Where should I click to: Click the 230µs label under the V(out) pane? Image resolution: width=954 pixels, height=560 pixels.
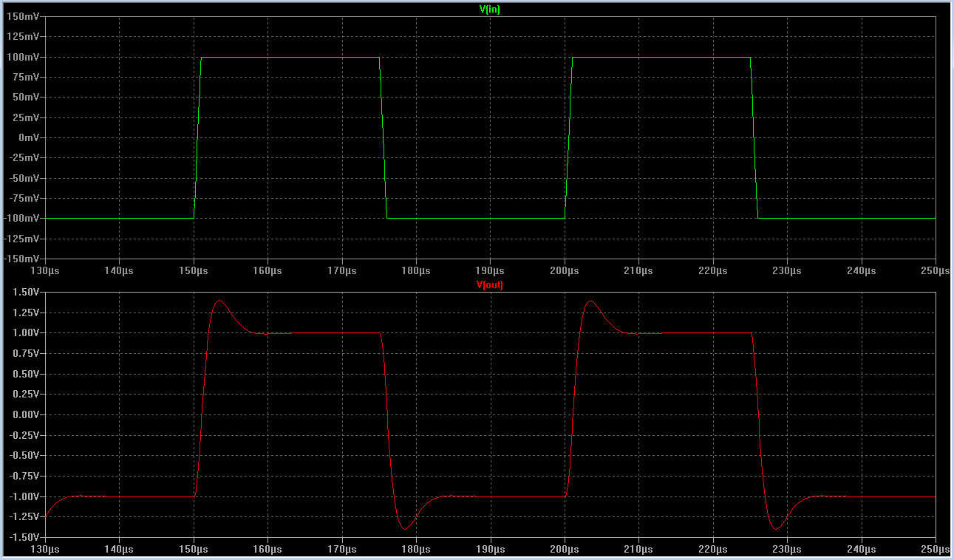[x=787, y=550]
